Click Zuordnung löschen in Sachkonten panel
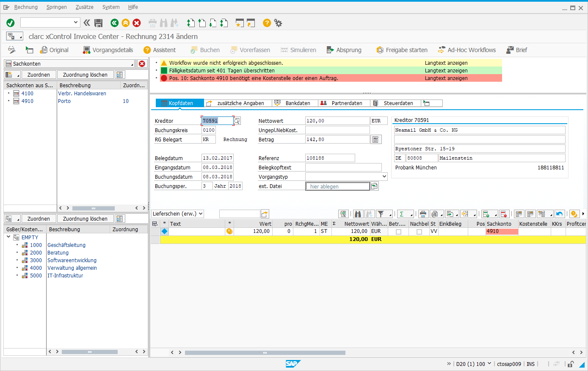 point(85,75)
